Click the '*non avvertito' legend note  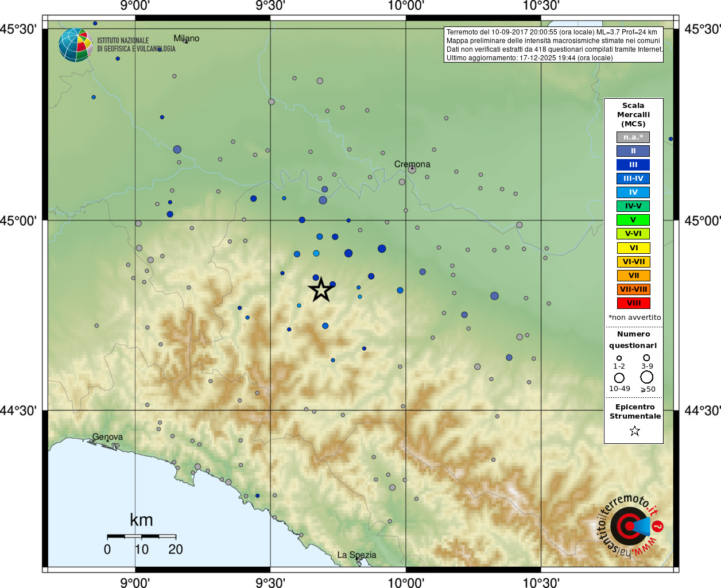tap(634, 318)
